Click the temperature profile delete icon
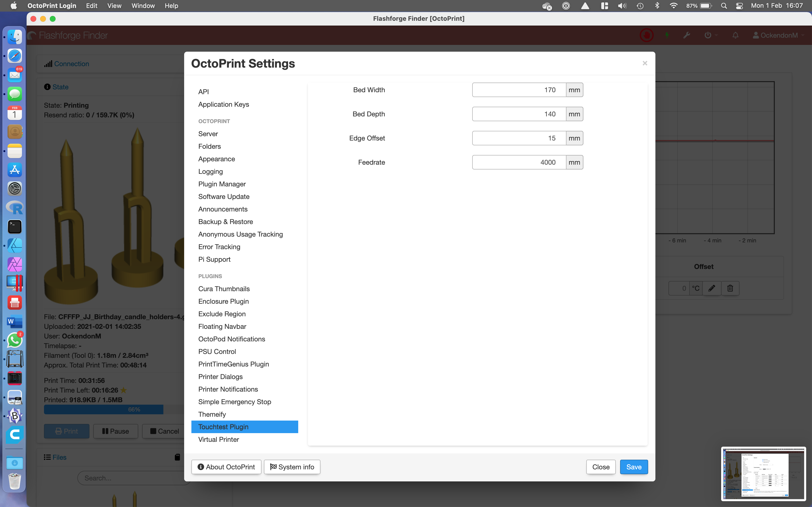Screen dimensions: 812x507 [730, 287]
